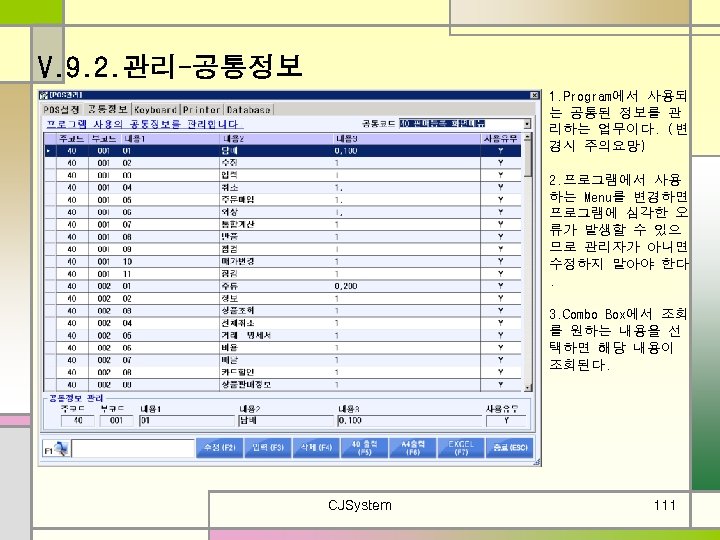Click the grid scrollbar up arrow
Viewport: 720px width, 540px height.
pos(528,137)
